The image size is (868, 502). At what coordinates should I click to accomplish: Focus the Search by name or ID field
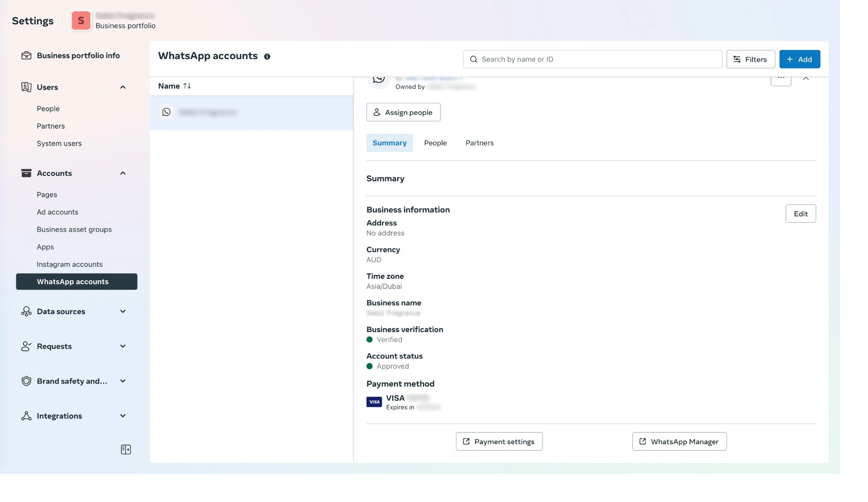click(593, 59)
